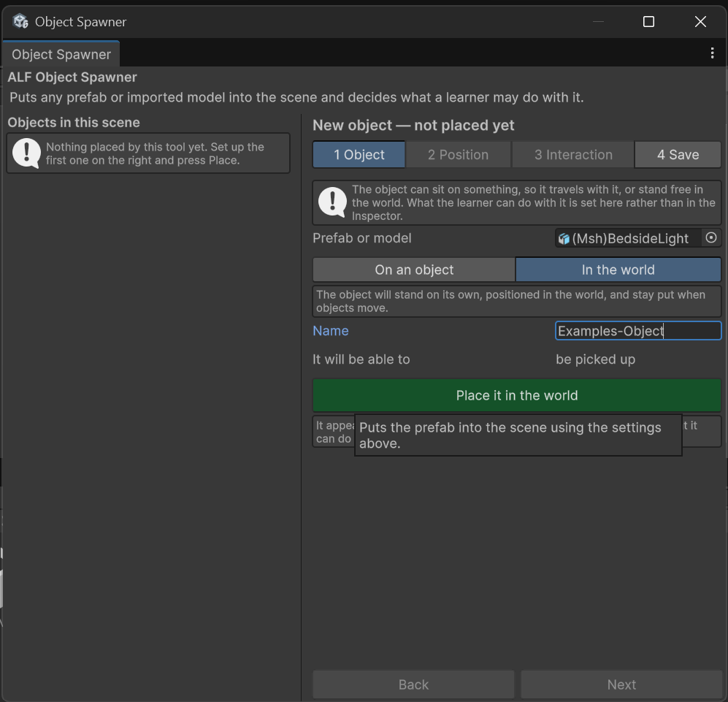Click the 'be picked up' value text
The image size is (728, 702).
pos(596,359)
